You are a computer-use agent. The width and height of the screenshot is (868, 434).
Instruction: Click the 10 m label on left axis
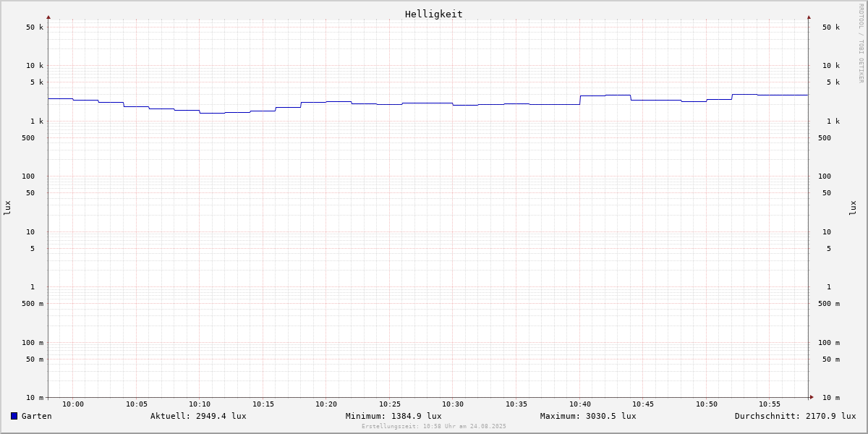pyautogui.click(x=35, y=398)
